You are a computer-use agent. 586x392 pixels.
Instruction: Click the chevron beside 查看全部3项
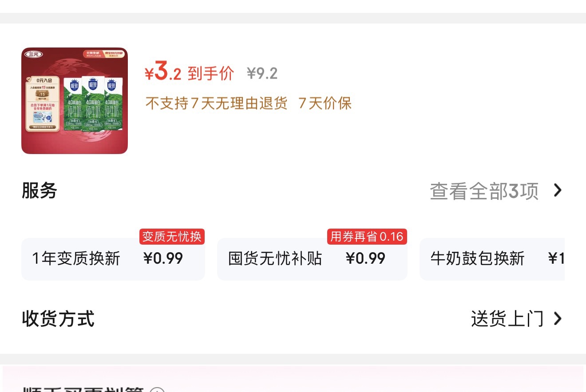click(558, 190)
